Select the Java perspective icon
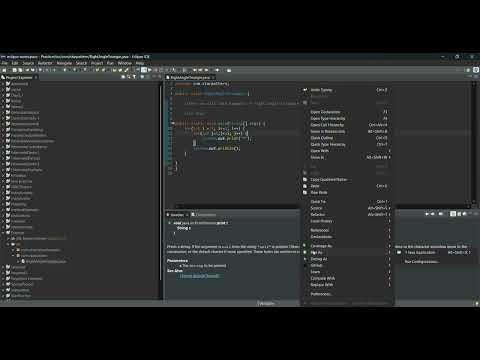 point(476,70)
